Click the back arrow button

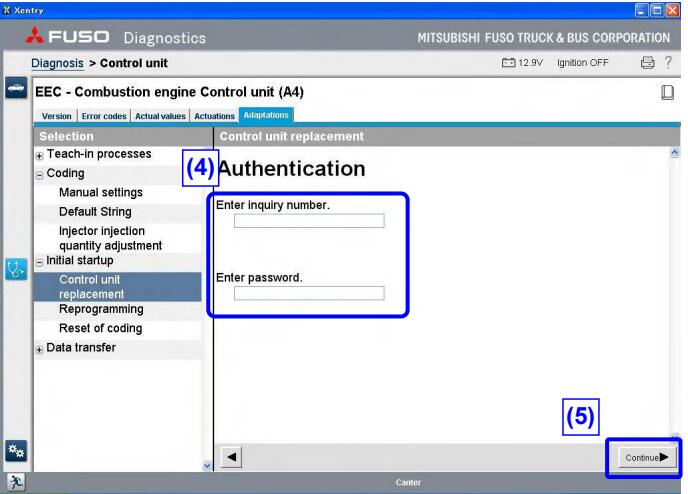[231, 457]
